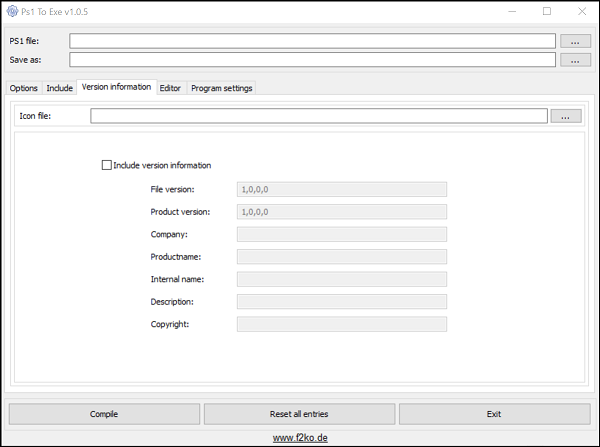Browse for an Icon file
The image size is (600, 447).
click(x=566, y=116)
